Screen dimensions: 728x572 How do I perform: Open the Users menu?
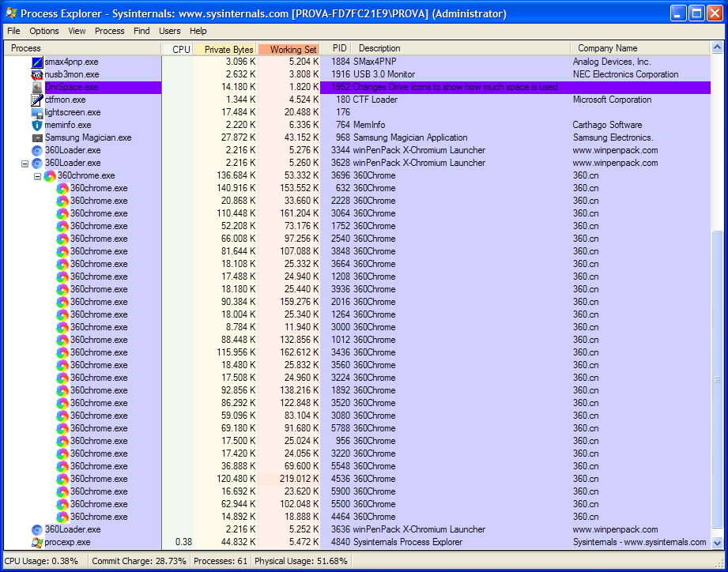coord(169,31)
